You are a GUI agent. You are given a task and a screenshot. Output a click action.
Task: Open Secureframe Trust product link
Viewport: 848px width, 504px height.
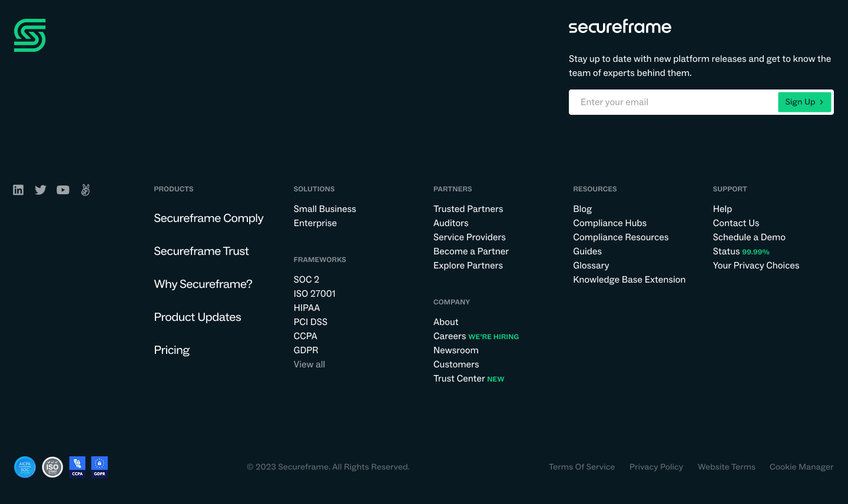pos(201,251)
